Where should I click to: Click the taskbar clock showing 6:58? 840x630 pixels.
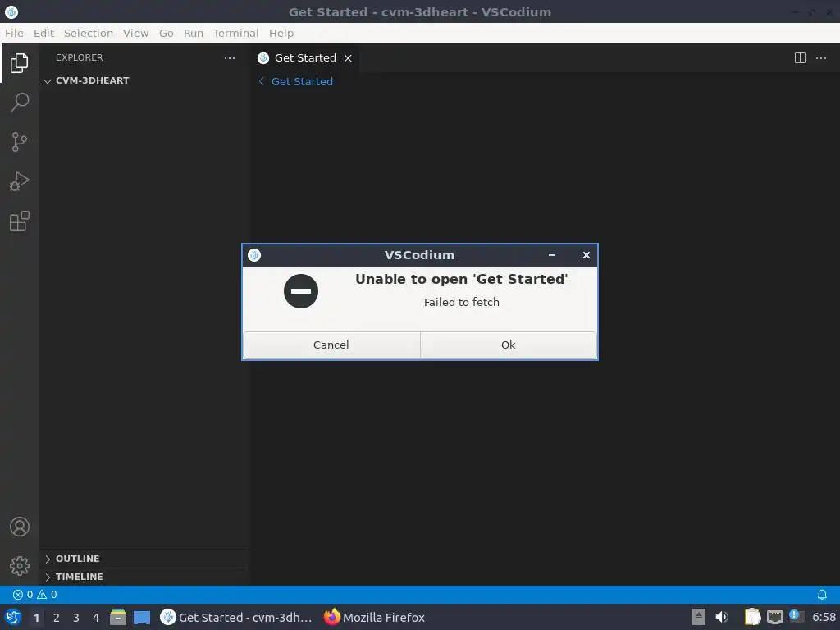click(824, 617)
